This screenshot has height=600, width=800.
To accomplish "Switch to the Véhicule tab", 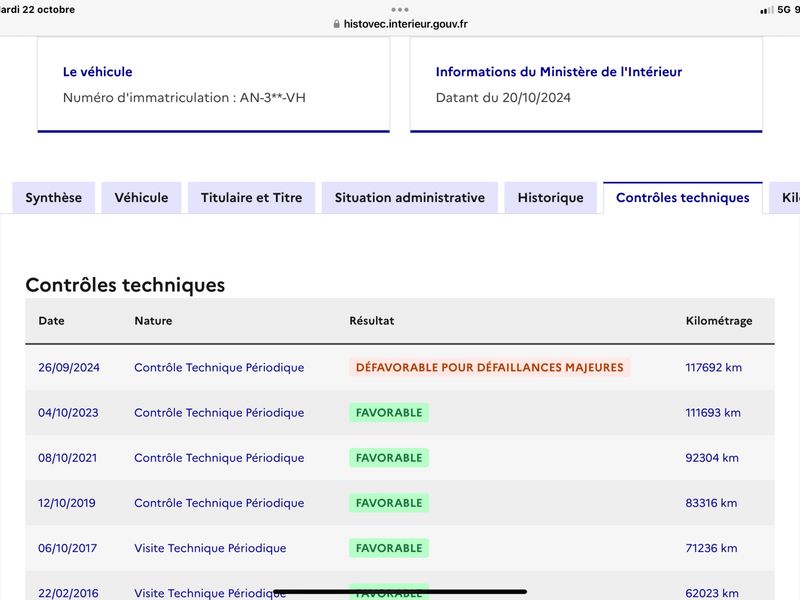I will [x=141, y=197].
